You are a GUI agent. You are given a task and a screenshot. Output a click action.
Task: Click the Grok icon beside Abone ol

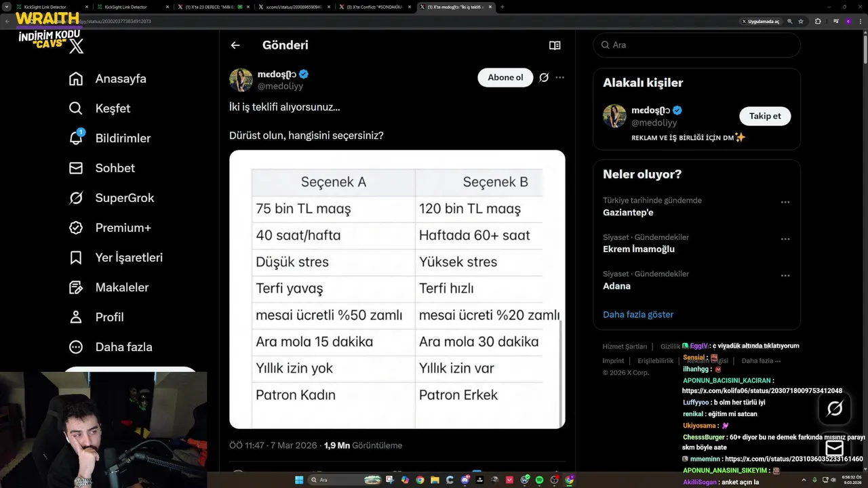click(x=544, y=77)
